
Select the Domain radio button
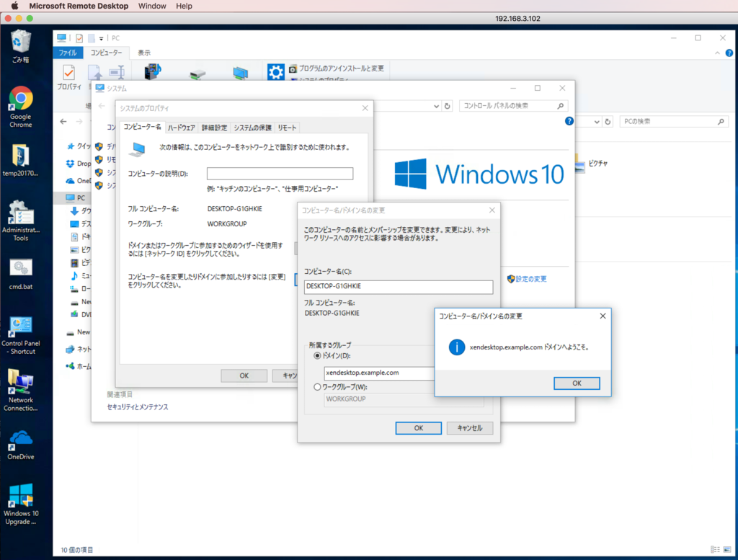coord(317,356)
